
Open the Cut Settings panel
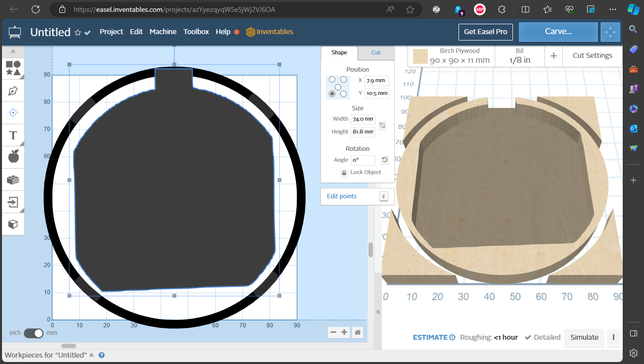point(593,56)
